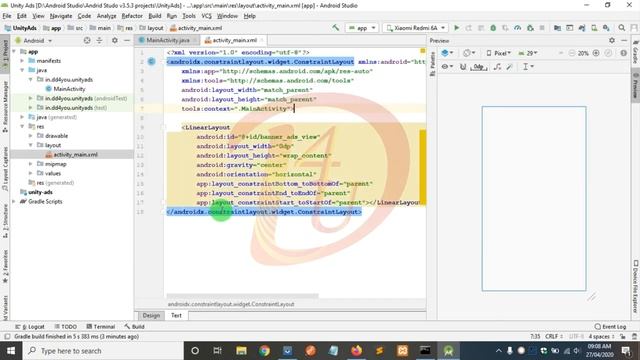Click the Search Everywhere magnifier icon
This screenshot has width=640, height=360.
pyautogui.click(x=622, y=28)
